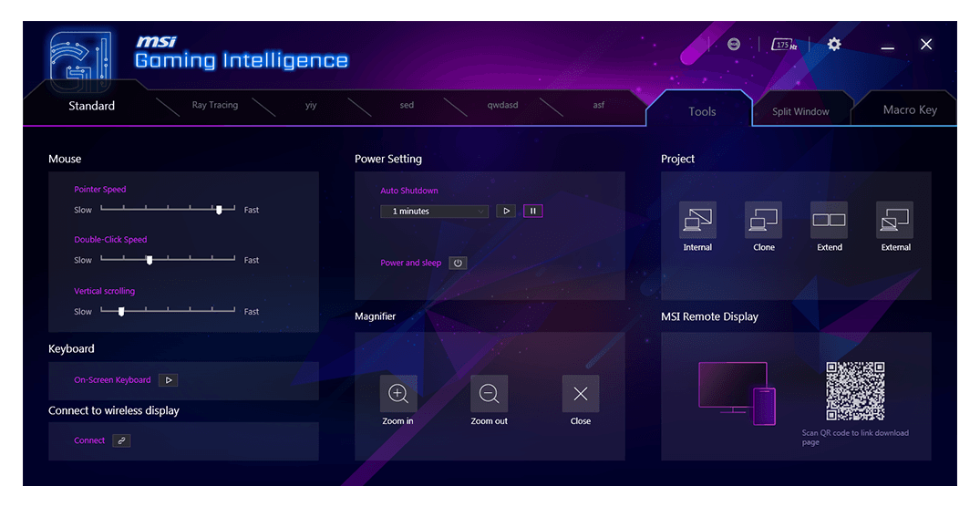980x507 pixels.
Task: Click the Power and sleep button
Action: 458,263
